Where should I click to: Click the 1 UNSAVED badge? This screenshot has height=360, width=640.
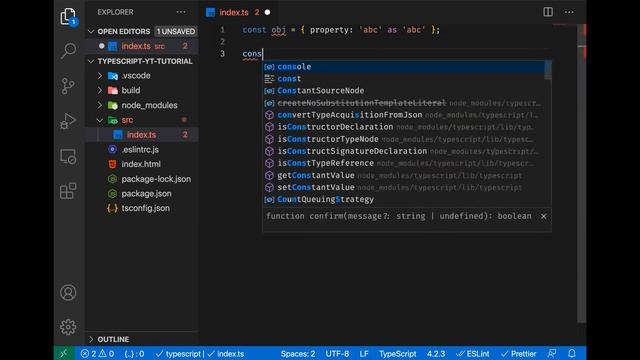pos(176,31)
